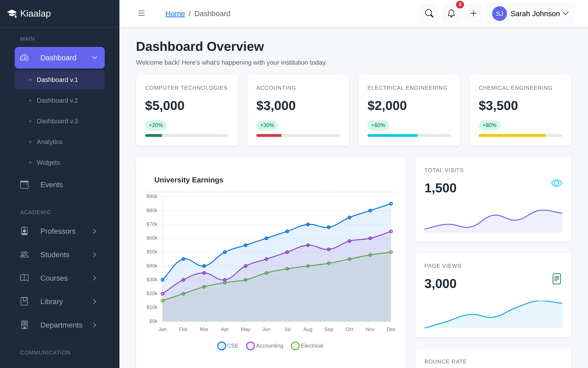Click the Students people icon

click(x=24, y=255)
